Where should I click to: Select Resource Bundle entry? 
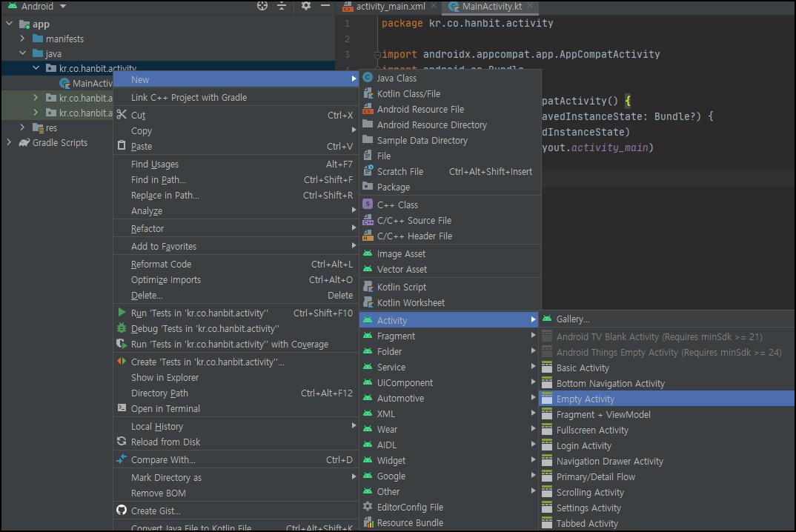448,523
